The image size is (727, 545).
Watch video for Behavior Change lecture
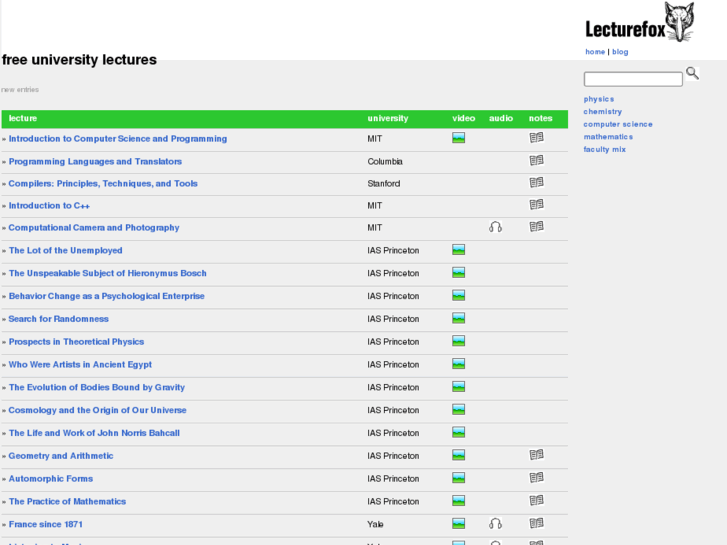(458, 295)
